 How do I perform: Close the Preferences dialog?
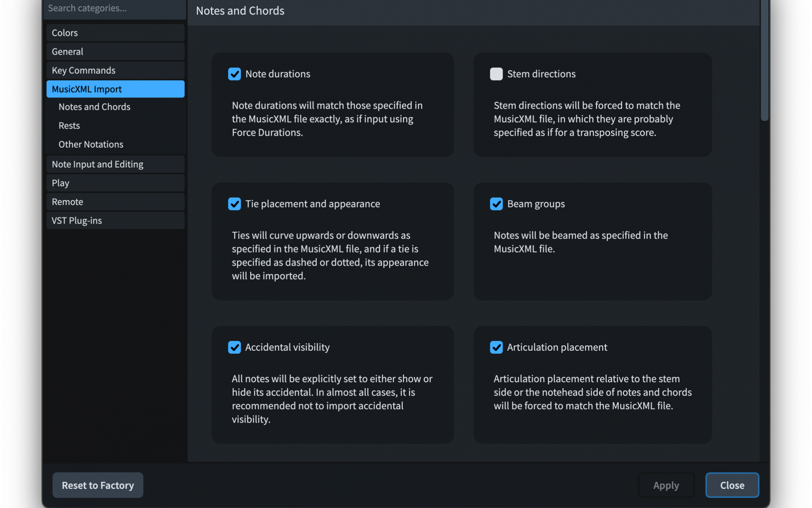coord(732,485)
